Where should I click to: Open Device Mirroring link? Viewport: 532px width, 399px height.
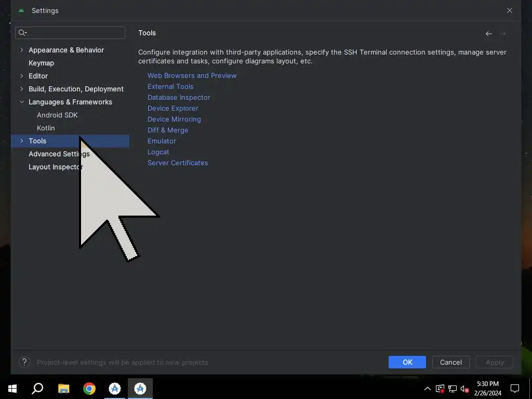[174, 119]
